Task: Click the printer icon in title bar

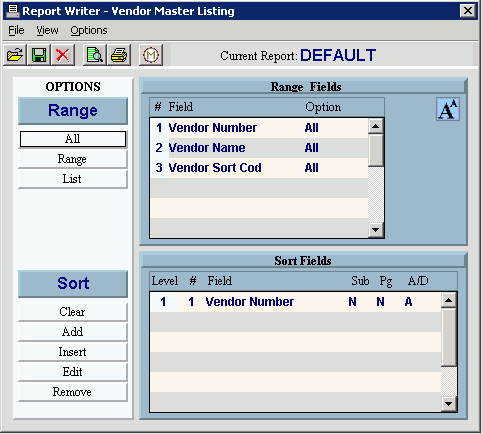Action: (x=13, y=11)
